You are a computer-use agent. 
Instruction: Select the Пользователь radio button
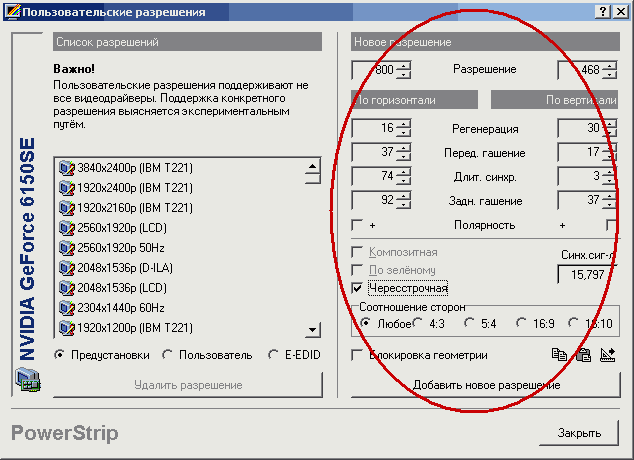(x=168, y=354)
